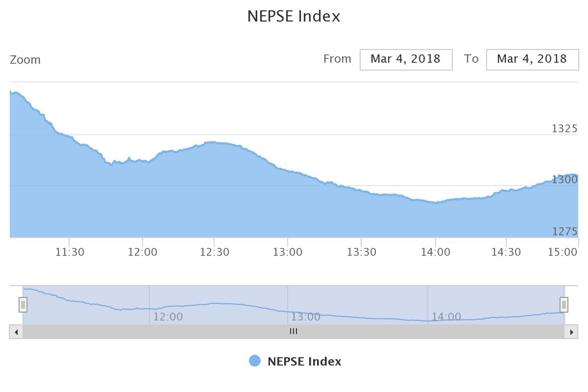Click the NEPSE Index chart title
The image size is (588, 392).
pos(294,16)
